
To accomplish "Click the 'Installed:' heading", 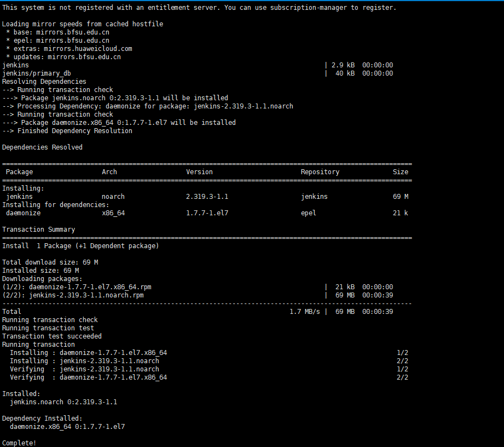I will 21,394.
